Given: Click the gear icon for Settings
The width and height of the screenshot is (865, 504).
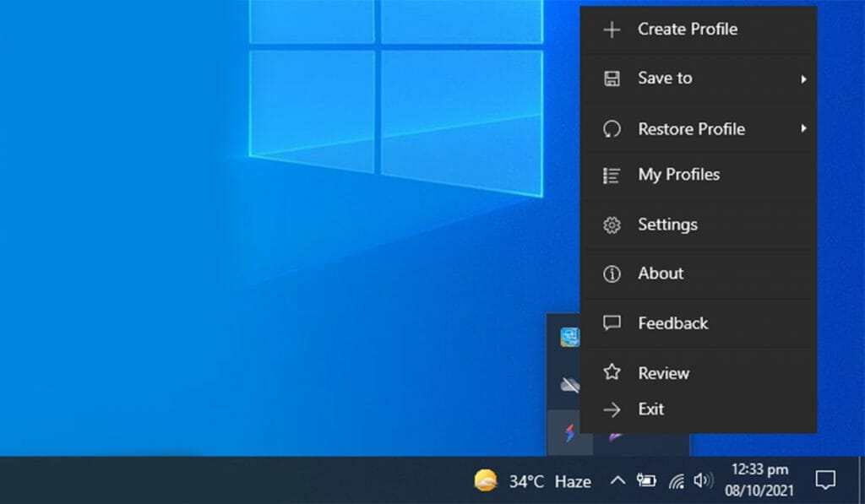Looking at the screenshot, I should coord(612,225).
